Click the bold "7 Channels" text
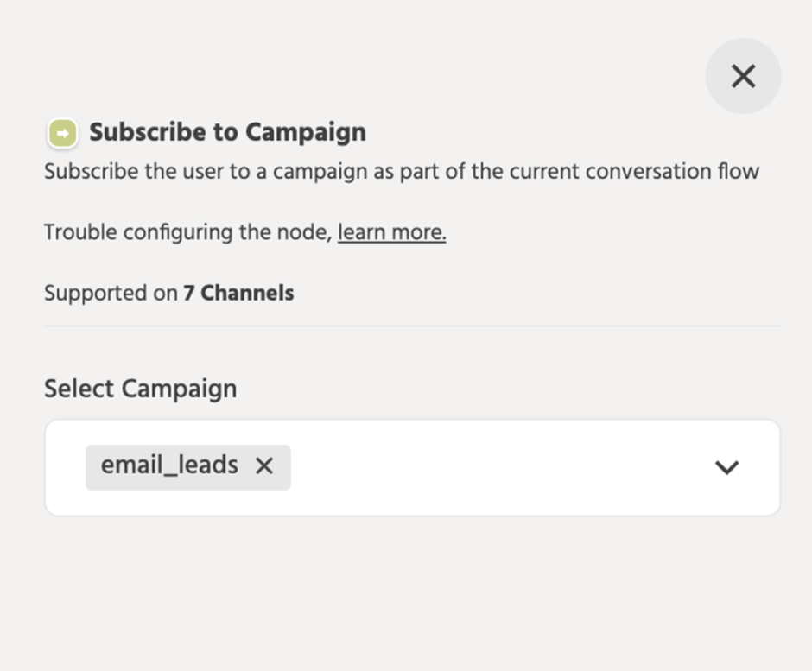Screen dimensions: 812x671 tap(238, 294)
